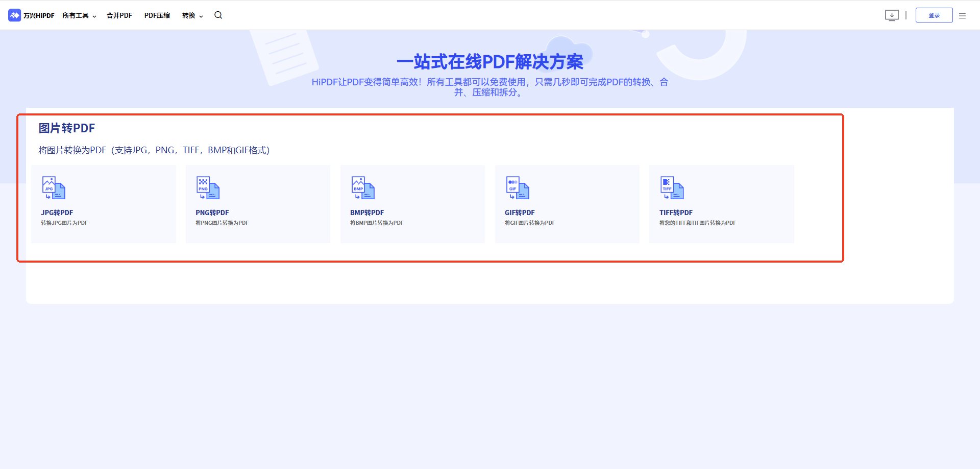The height and width of the screenshot is (469, 980).
Task: Select the BMP转PDF card
Action: pos(412,203)
